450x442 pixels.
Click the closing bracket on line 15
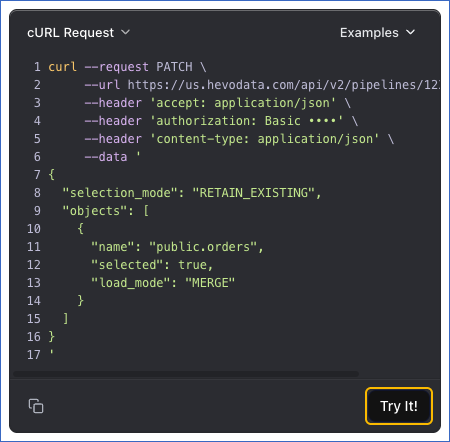66,319
